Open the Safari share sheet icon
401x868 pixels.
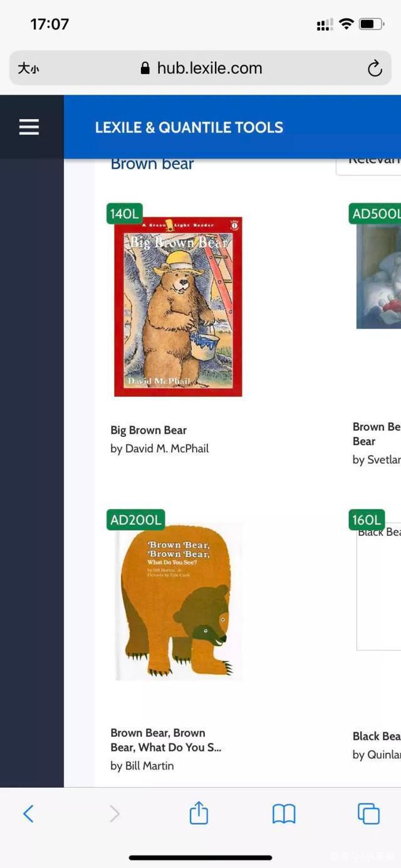[x=199, y=813]
